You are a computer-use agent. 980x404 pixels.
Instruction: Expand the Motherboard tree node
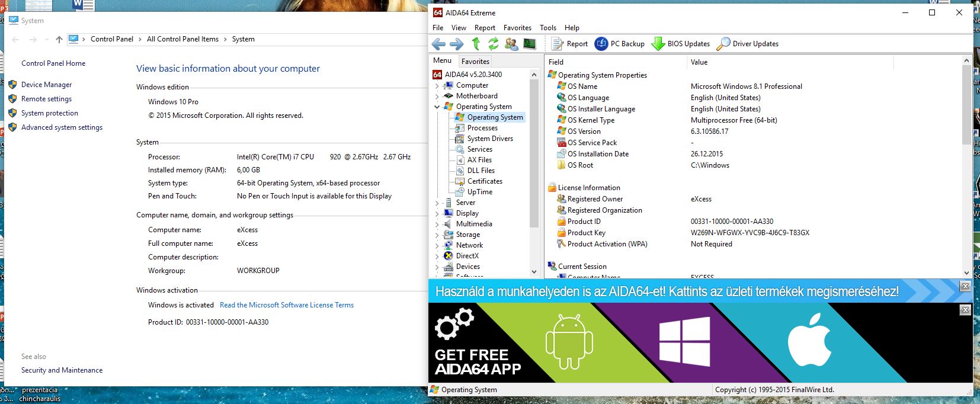437,97
